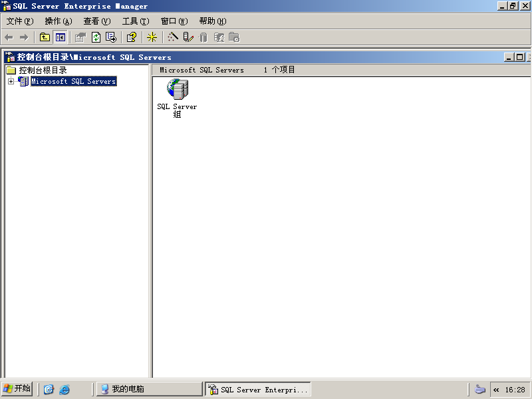Image resolution: width=532 pixels, height=399 pixels.
Task: Open the 查看(V) menu
Action: [x=97, y=21]
